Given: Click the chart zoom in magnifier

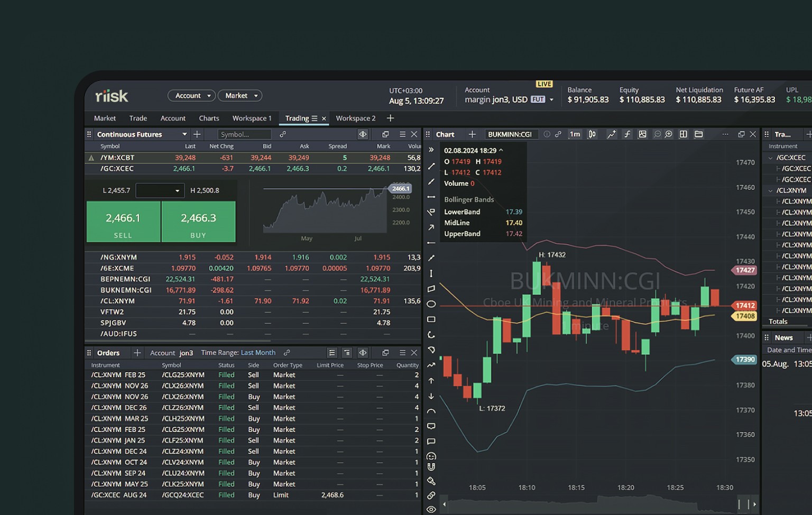Looking at the screenshot, I should (x=669, y=134).
